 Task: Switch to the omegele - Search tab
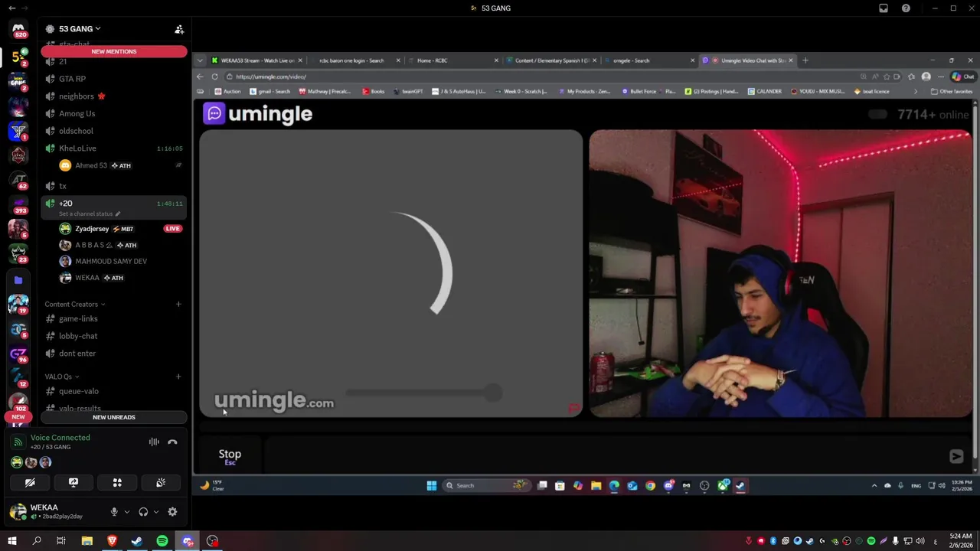point(648,60)
